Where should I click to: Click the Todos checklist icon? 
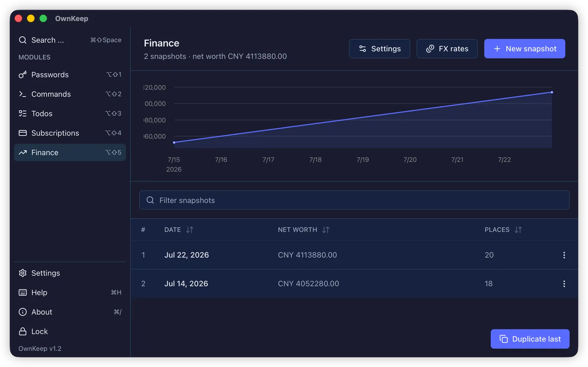23,114
